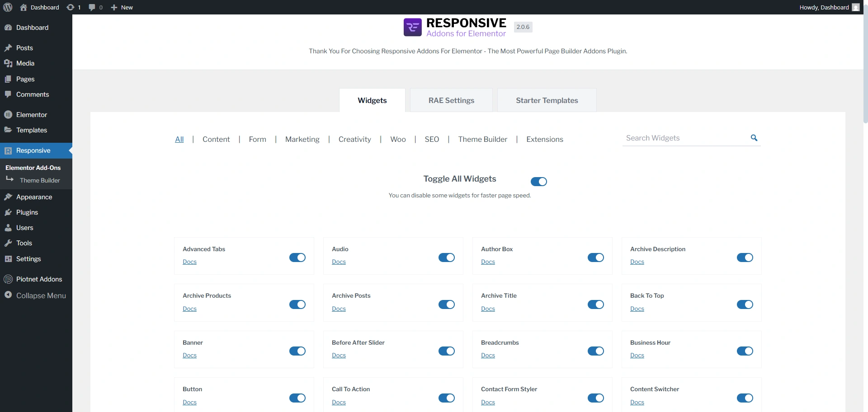
Task: Click the Responsive R icon in sidebar
Action: tap(8, 151)
